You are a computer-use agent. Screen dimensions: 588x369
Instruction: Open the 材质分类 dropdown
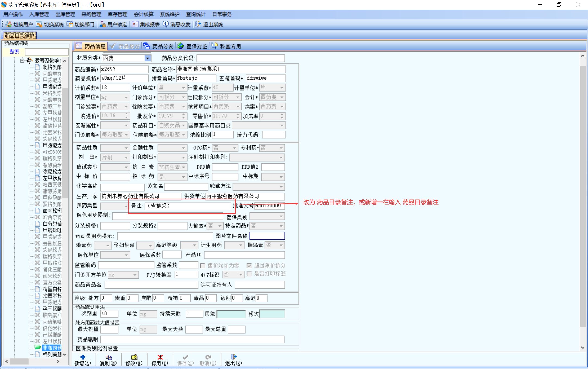click(147, 58)
